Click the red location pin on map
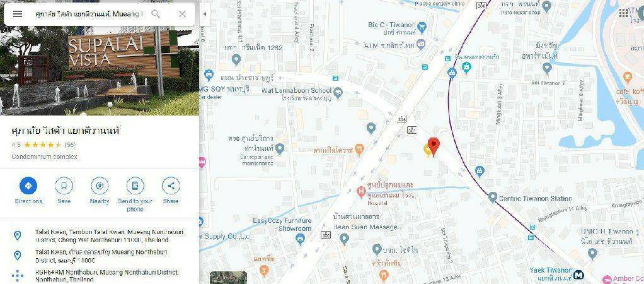 (x=434, y=147)
